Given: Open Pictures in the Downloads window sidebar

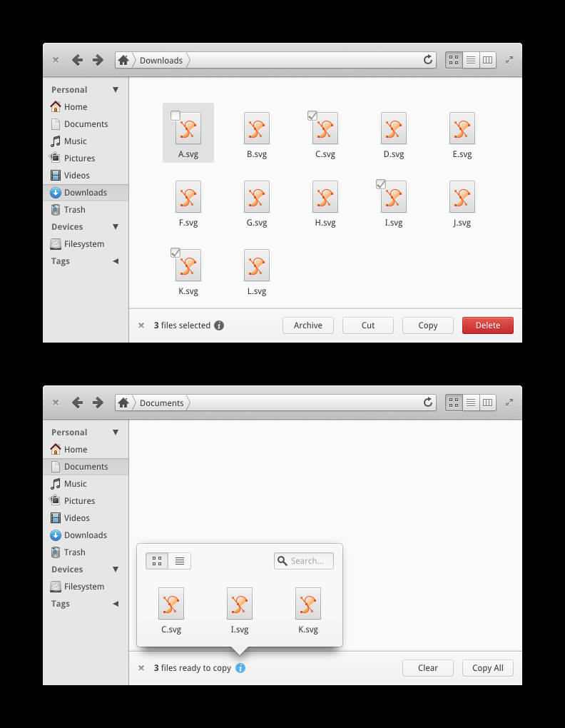Looking at the screenshot, I should click(86, 158).
